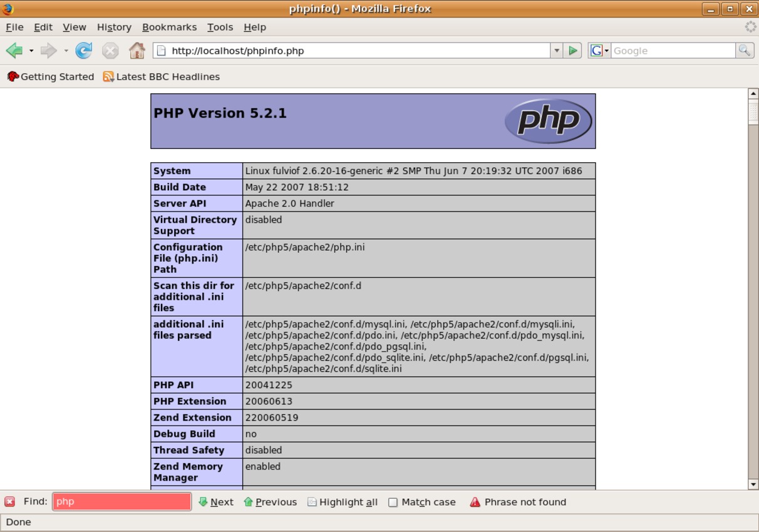
Task: Click the /etc/php5/apache2/conf.d scan dir value
Action: pyautogui.click(x=303, y=286)
